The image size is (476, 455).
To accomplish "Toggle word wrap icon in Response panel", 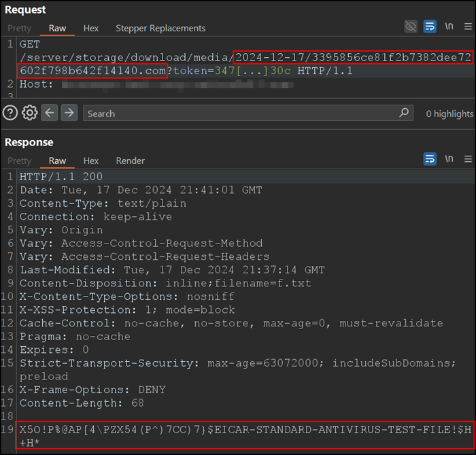I will tap(430, 158).
